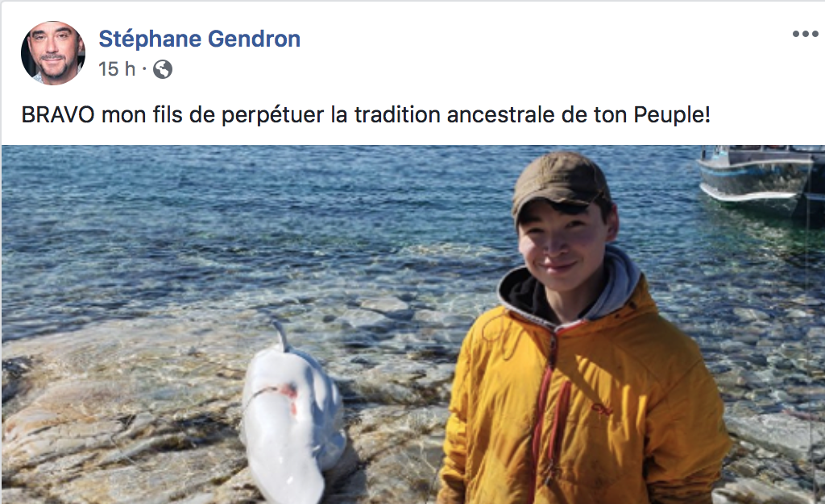The height and width of the screenshot is (504, 825).
Task: Click the red wound mark on the beluga
Action: point(288,393)
